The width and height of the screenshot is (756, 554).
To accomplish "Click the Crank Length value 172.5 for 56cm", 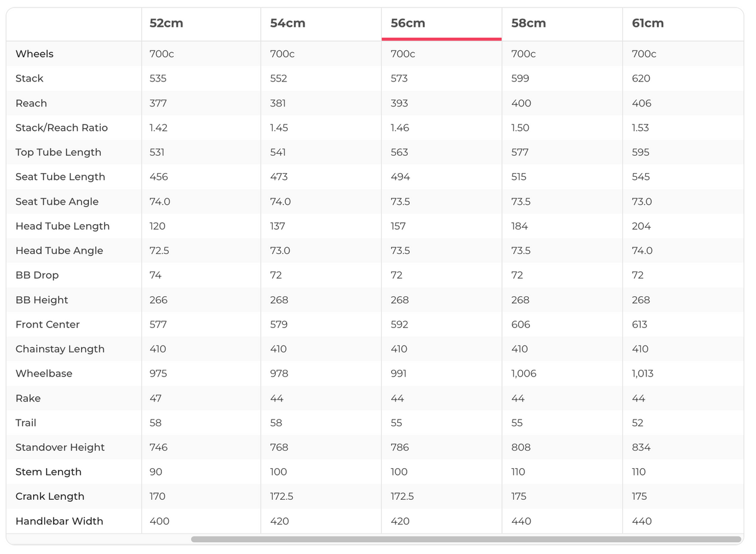I will click(x=402, y=497).
